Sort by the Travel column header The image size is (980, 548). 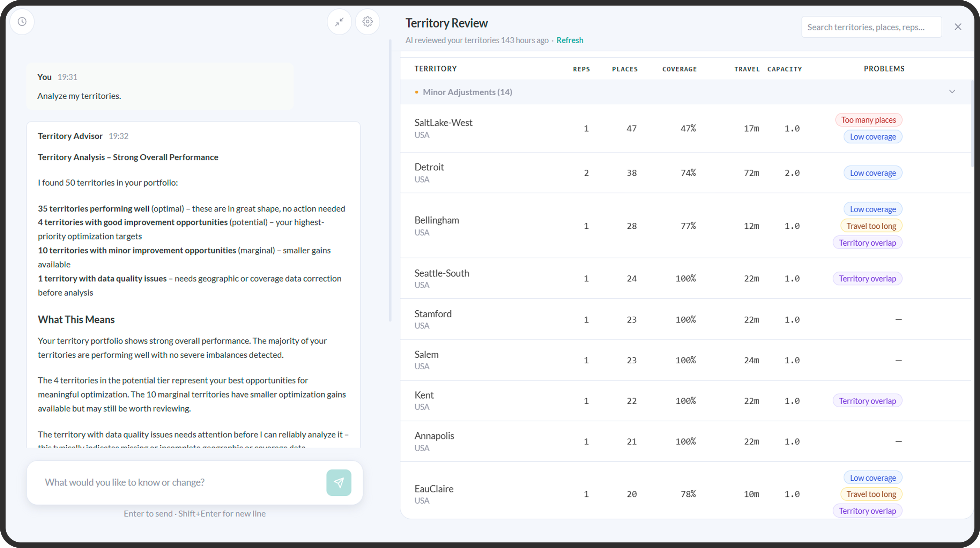point(747,69)
